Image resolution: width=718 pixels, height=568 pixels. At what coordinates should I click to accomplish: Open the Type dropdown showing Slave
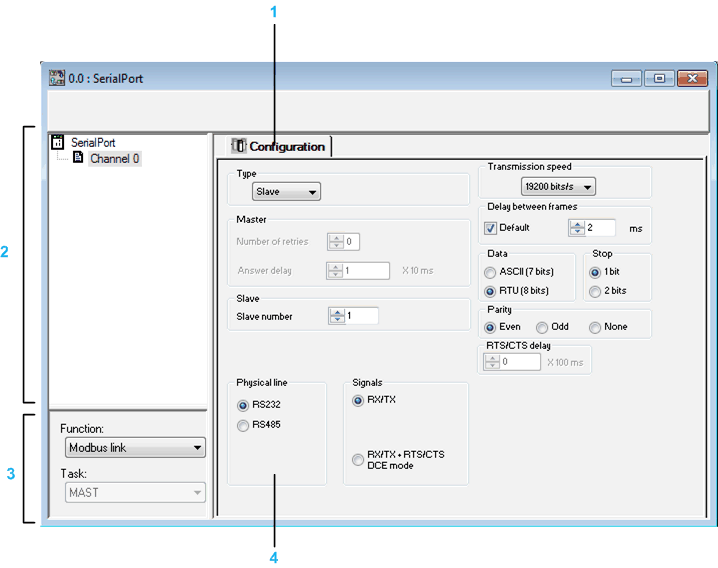[x=286, y=191]
